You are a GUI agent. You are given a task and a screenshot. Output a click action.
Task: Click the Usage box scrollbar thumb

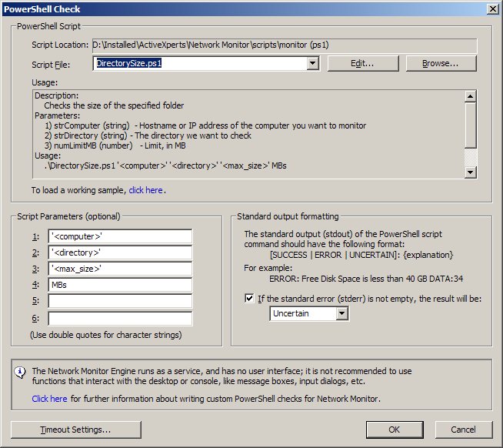tap(470, 125)
